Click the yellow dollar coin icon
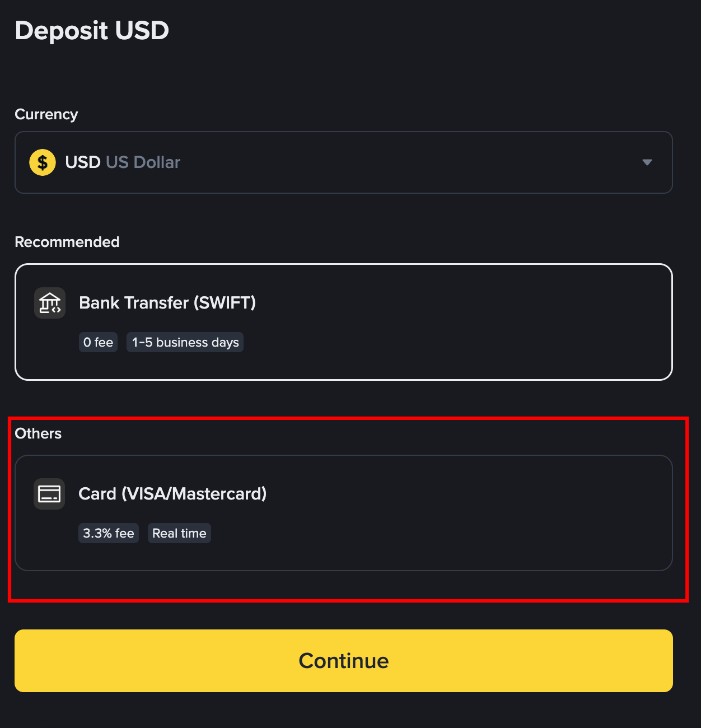This screenshot has width=701, height=728. (43, 162)
